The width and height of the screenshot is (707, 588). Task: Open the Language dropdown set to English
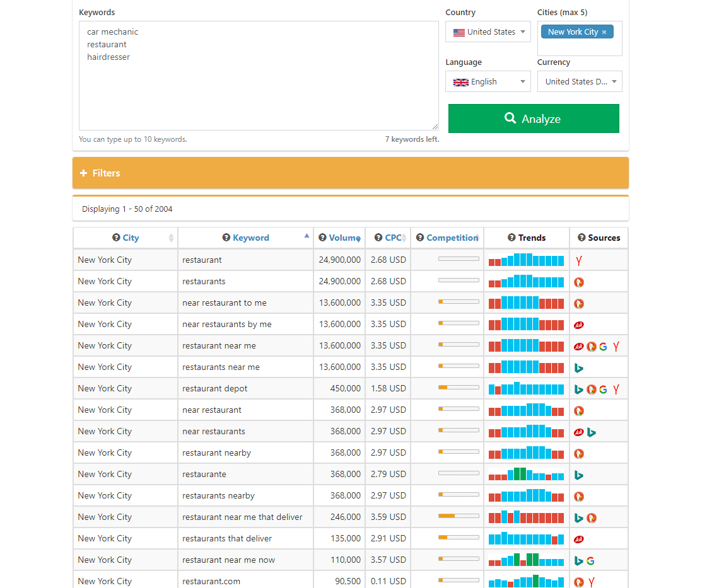tap(488, 82)
